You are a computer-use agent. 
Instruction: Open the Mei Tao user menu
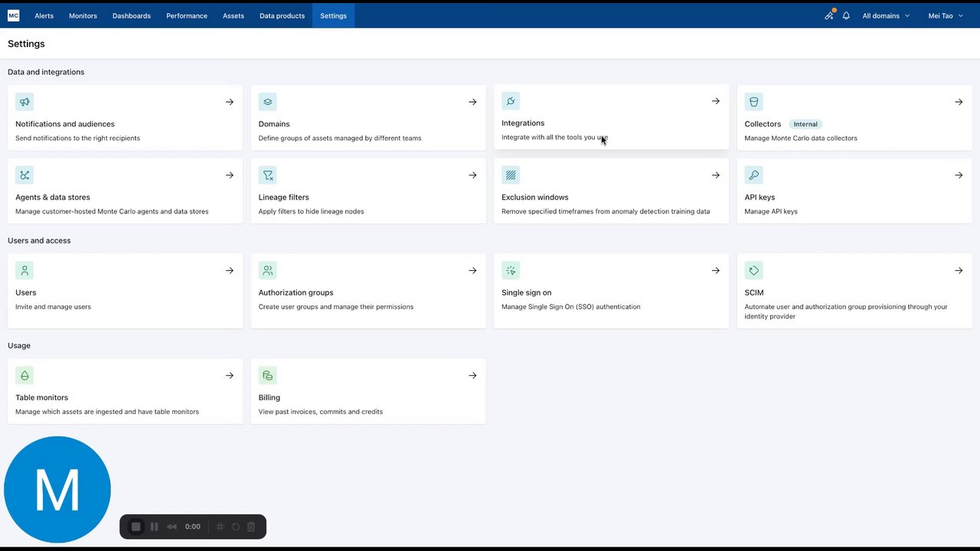pyautogui.click(x=946, y=15)
